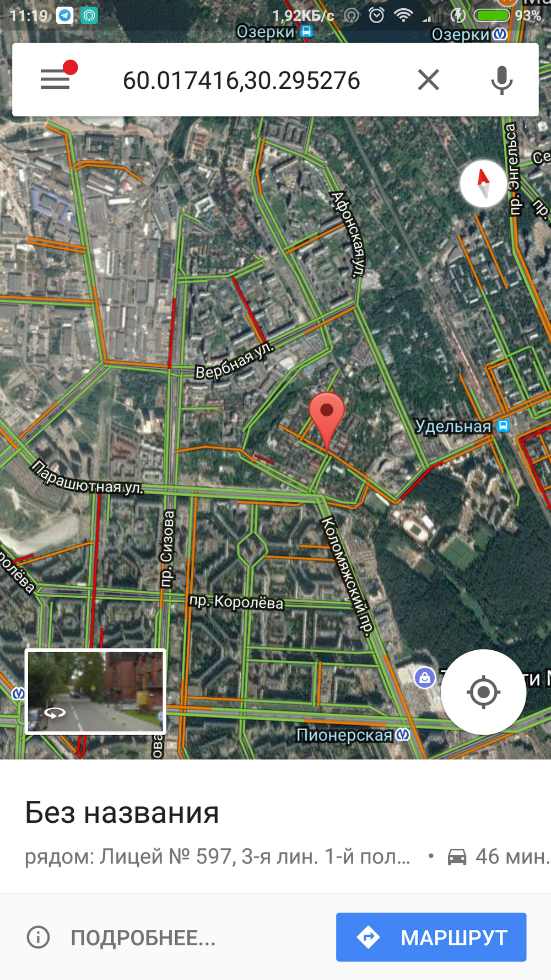The image size is (551, 980).
Task: Expand the Без названия place card
Action: click(x=275, y=826)
